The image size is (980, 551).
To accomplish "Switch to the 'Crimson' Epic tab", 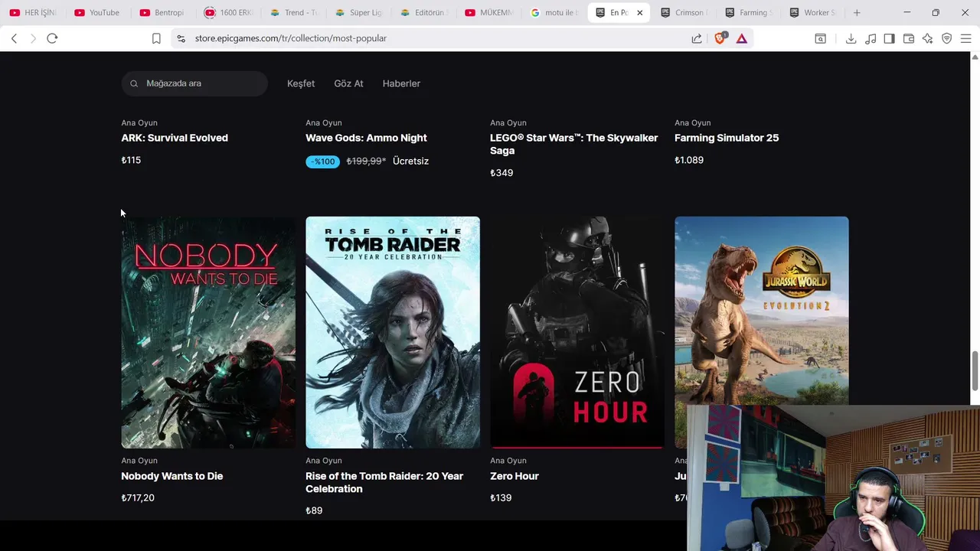I will [685, 12].
